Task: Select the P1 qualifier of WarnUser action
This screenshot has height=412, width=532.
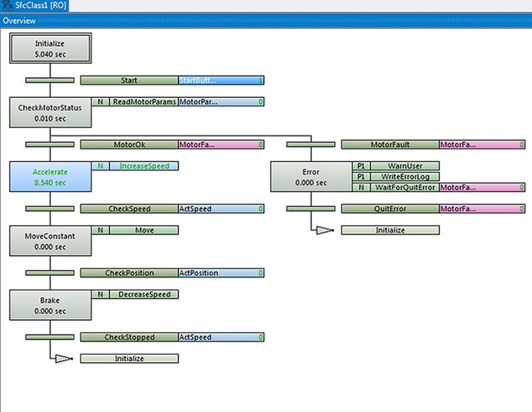Action: [x=361, y=166]
